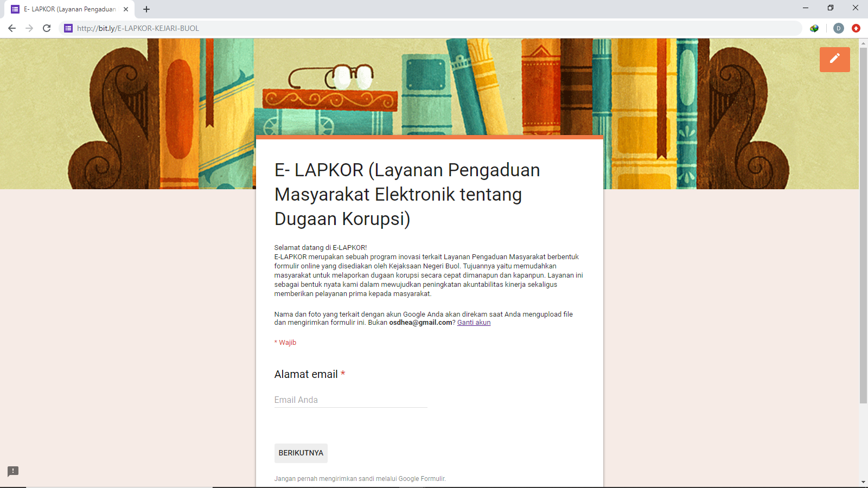The height and width of the screenshot is (488, 868).
Task: Click the red update icon in toolbar
Action: (856, 28)
